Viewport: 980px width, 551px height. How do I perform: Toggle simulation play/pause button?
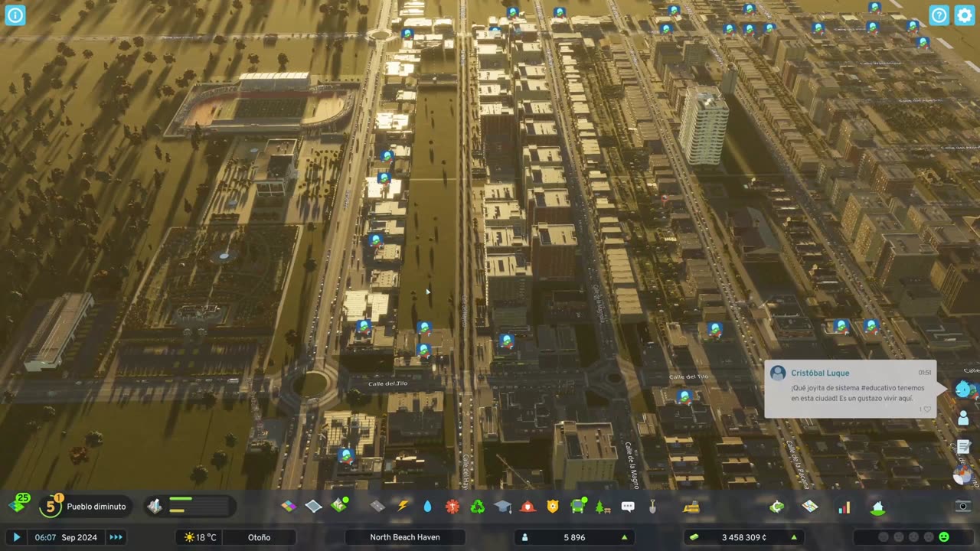tap(16, 537)
